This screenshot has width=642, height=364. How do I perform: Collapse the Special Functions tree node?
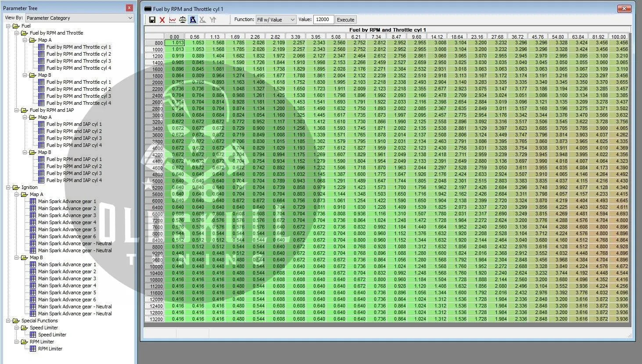coord(8,321)
